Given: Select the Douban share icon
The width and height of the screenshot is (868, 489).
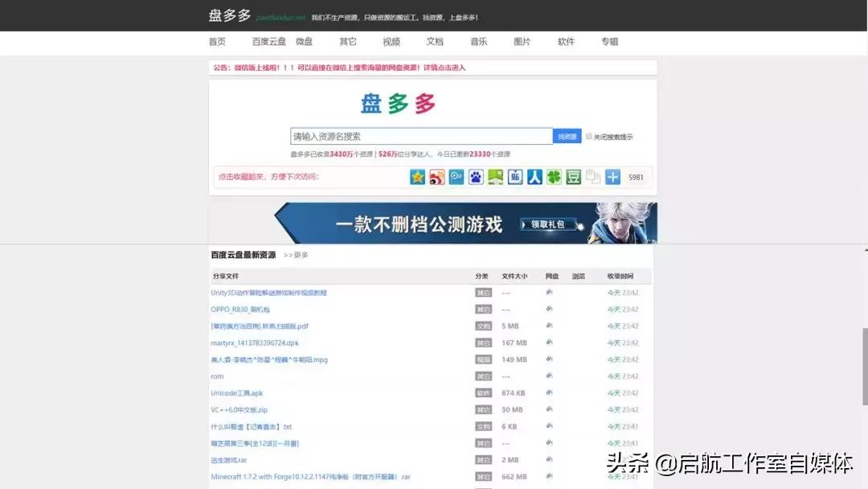Looking at the screenshot, I should tap(571, 177).
